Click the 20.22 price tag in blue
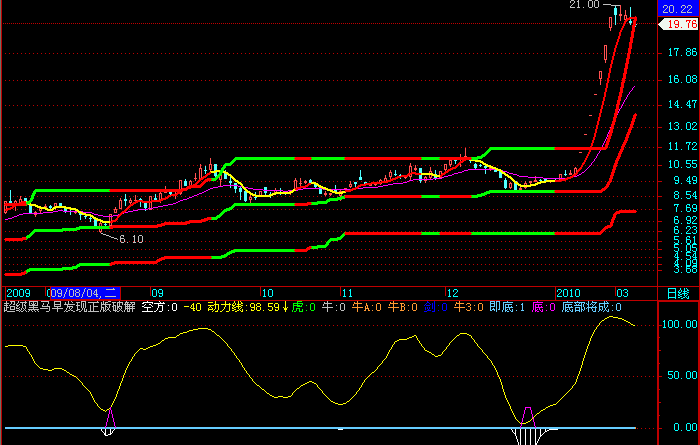 pyautogui.click(x=677, y=9)
